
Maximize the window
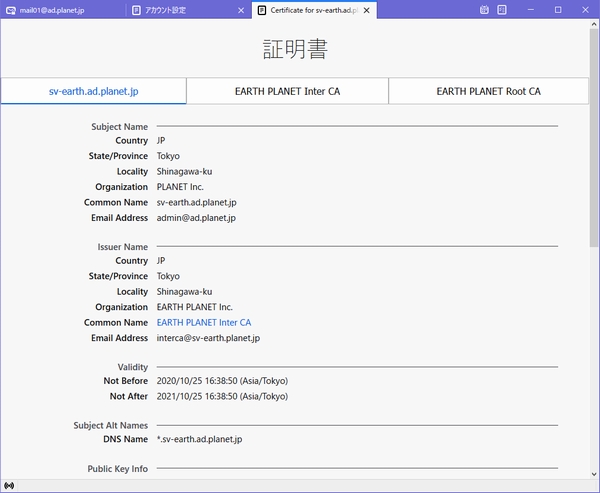pyautogui.click(x=558, y=10)
